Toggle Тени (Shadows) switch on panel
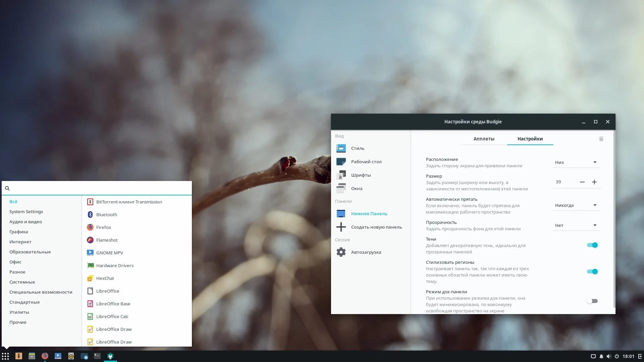Viewport: 644px width, 362px height. click(x=592, y=245)
